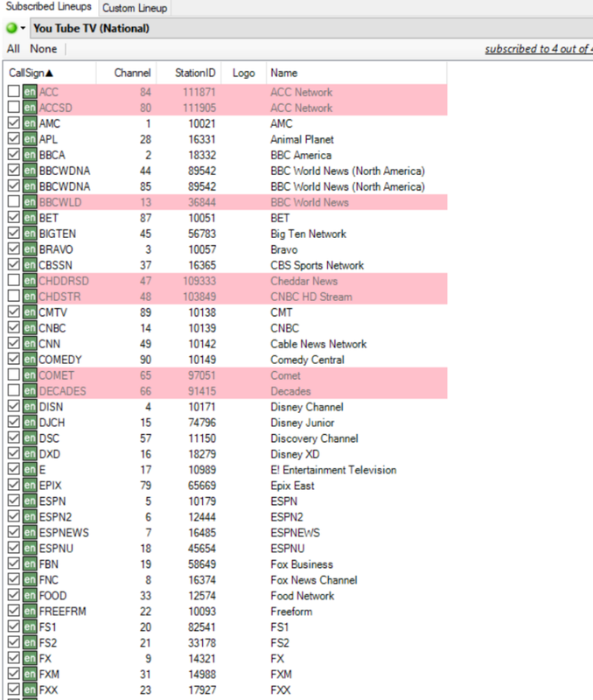
Task: Click the 'en' language icon for FBN
Action: [30, 563]
